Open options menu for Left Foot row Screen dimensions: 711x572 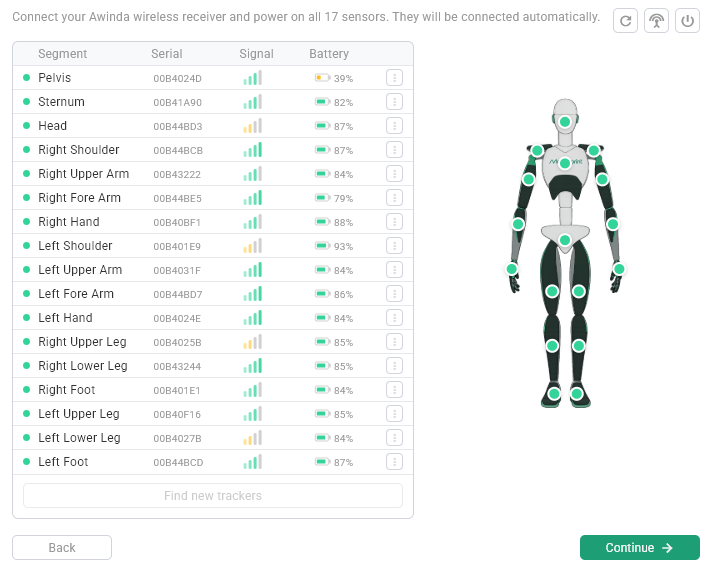pyautogui.click(x=394, y=462)
